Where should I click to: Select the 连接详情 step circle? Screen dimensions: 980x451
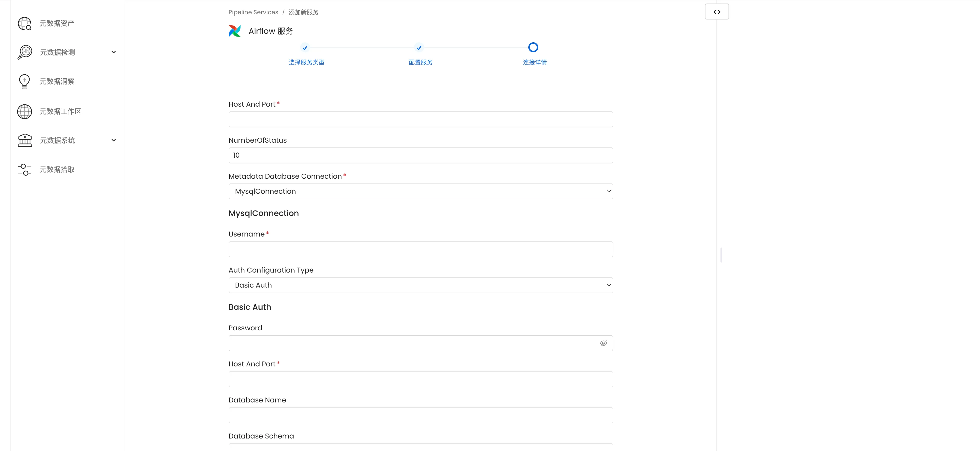click(533, 48)
